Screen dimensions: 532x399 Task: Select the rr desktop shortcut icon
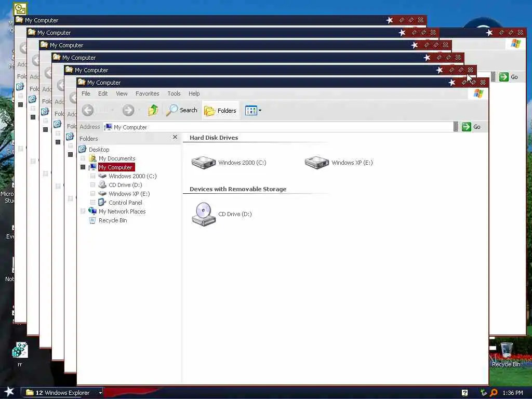pos(20,354)
